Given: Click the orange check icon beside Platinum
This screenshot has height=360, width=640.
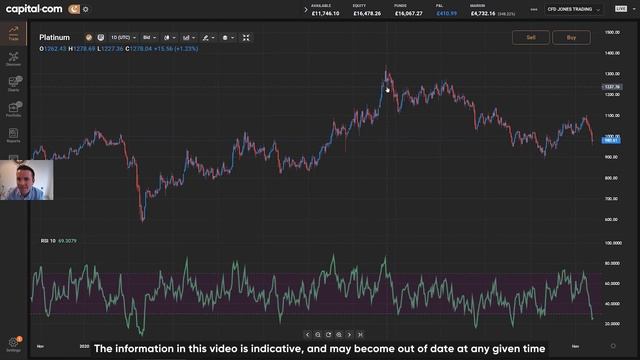Looking at the screenshot, I should pos(89,38).
